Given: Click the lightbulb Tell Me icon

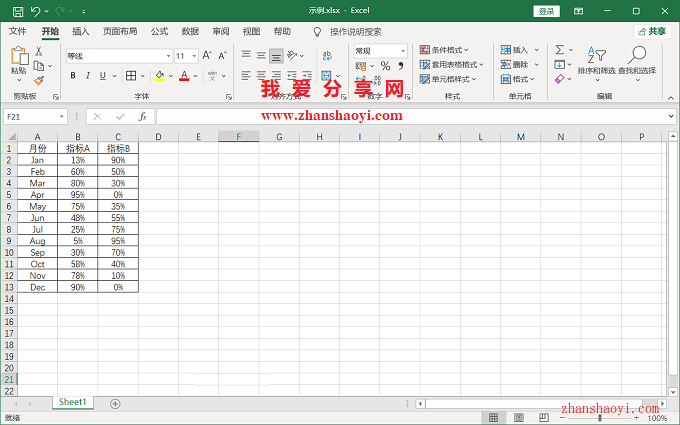Looking at the screenshot, I should click(x=317, y=32).
